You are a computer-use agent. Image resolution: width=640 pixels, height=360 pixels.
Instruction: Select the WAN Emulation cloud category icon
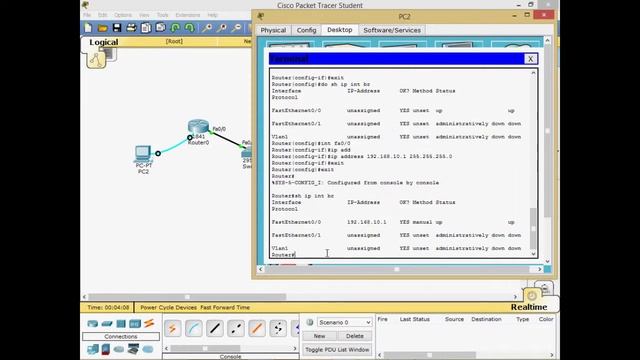point(119,349)
